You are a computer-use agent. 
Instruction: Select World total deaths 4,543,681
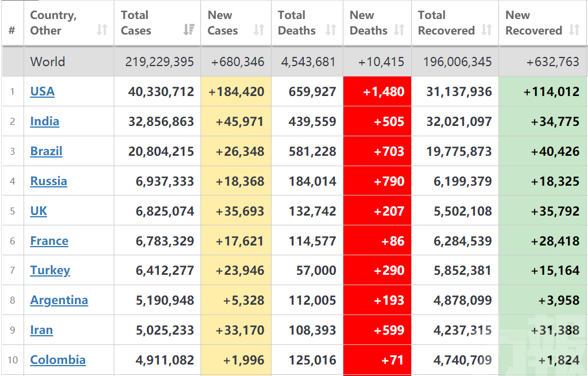coord(308,62)
